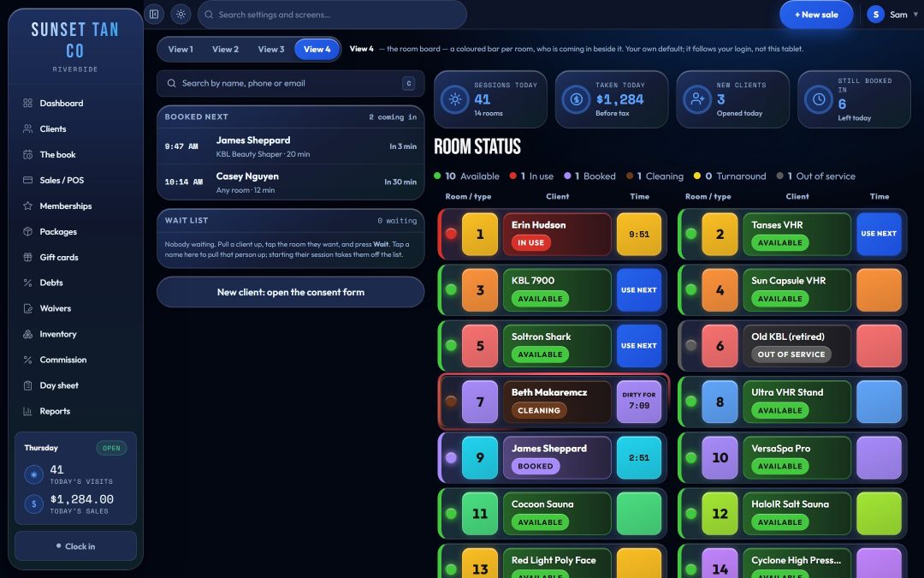Switch to View 2 tab
This screenshot has width=924, height=578.
tap(225, 49)
